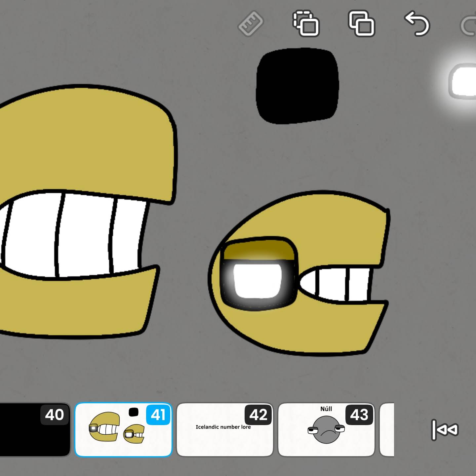The width and height of the screenshot is (476, 476).
Task: Click the paste icon with overlapping squares
Action: [x=362, y=24]
